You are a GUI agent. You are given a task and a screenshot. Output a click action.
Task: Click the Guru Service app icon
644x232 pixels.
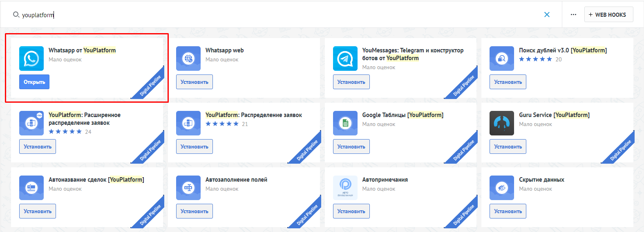coord(502,123)
